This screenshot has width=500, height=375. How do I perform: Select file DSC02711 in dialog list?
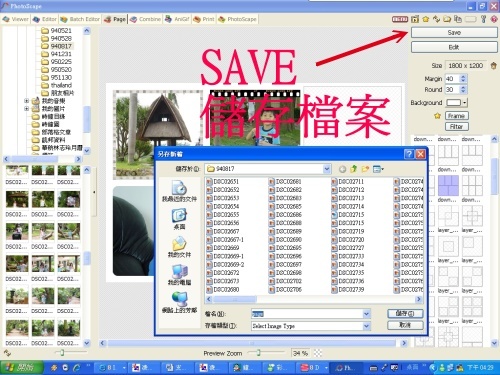click(x=348, y=181)
